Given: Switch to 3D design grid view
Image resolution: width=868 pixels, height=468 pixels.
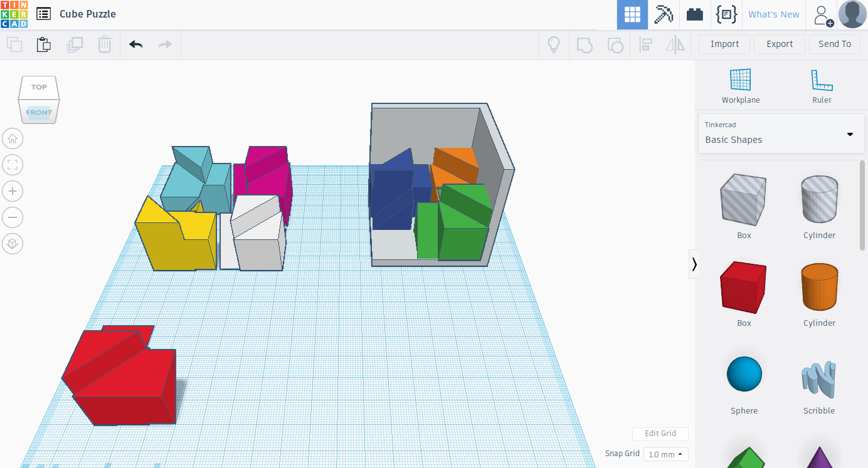Looking at the screenshot, I should point(632,14).
